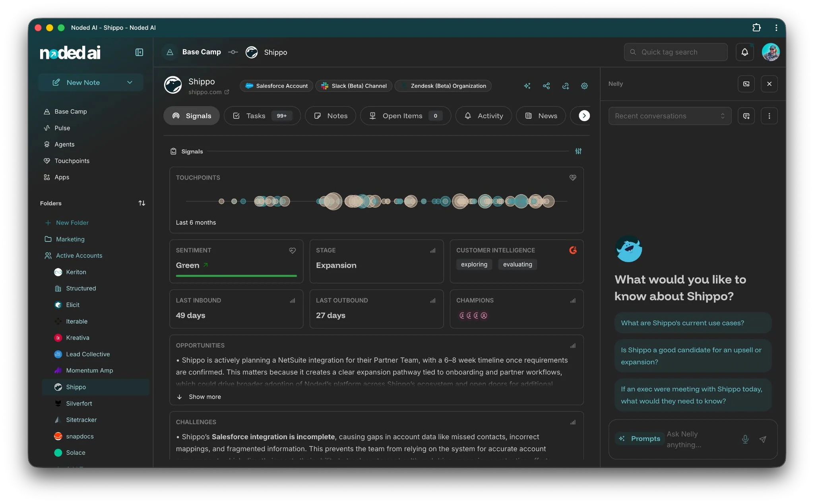Ask if Shippo is an upsell candidate
Screen dimensions: 814x504
click(x=693, y=356)
